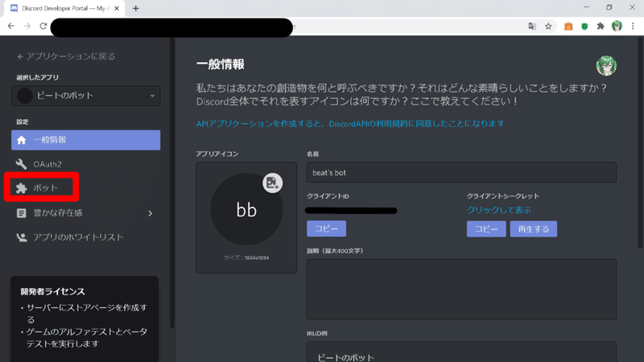644x362 pixels.
Task: Close the Discord Developer Portal tab
Action: (117, 8)
